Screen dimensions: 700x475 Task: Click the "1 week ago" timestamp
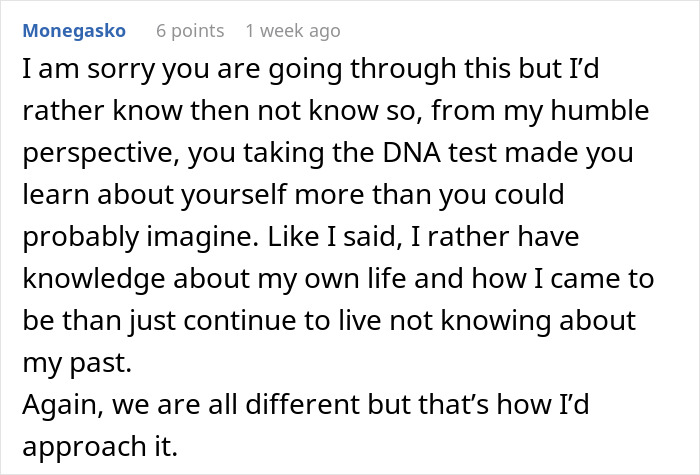(x=292, y=31)
